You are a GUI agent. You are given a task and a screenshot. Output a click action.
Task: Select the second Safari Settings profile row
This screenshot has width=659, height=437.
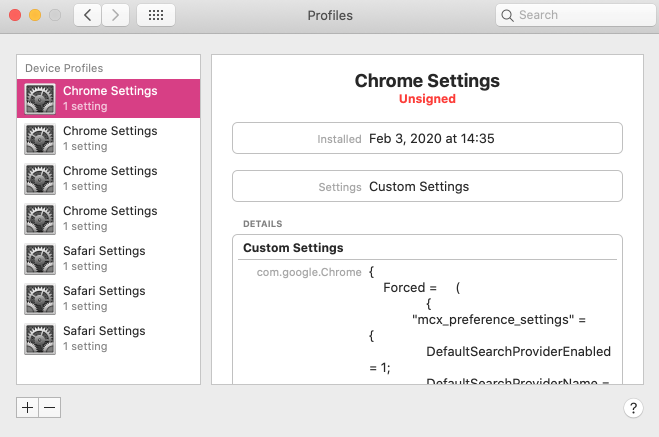108,298
